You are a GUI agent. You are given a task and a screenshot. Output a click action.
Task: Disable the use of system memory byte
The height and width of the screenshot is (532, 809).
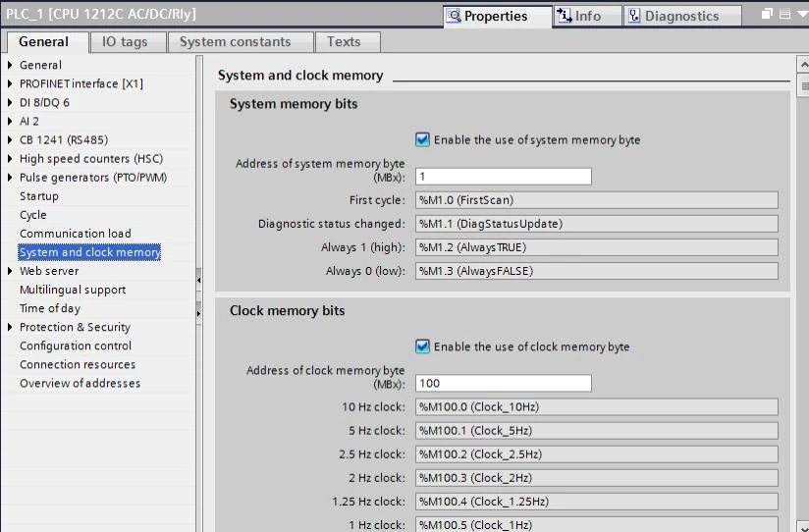422,139
